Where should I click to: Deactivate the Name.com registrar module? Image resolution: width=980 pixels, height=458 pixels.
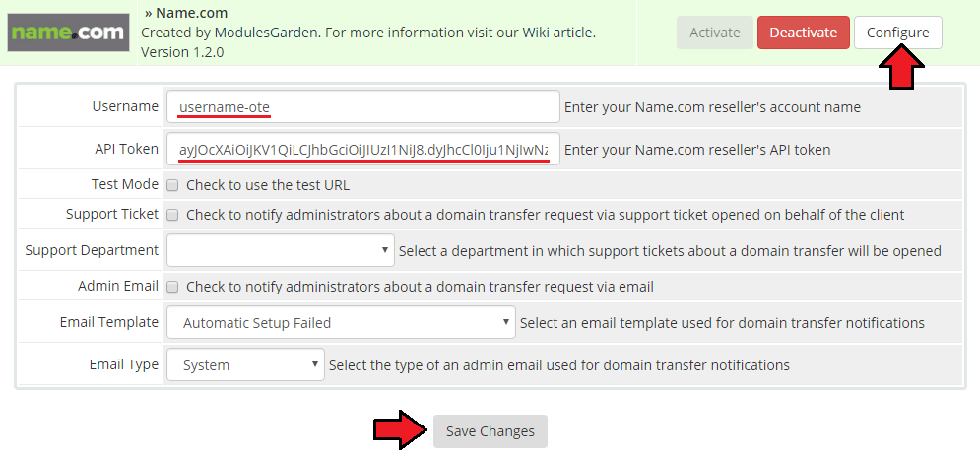803,33
